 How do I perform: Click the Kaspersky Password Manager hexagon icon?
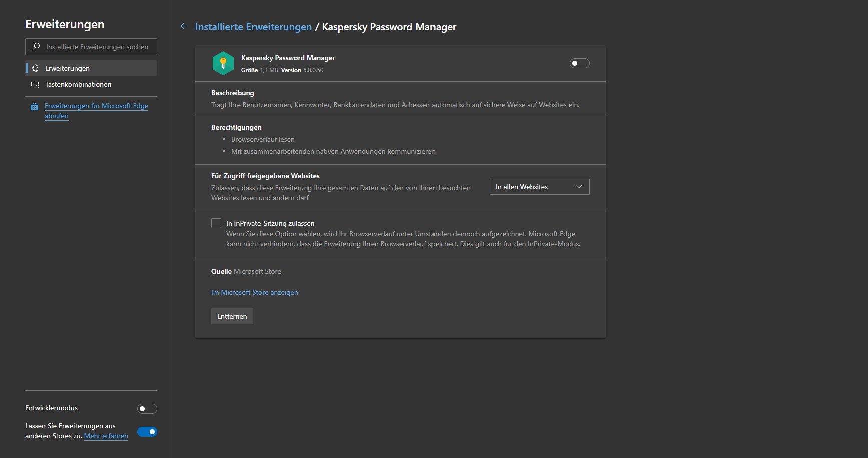223,63
